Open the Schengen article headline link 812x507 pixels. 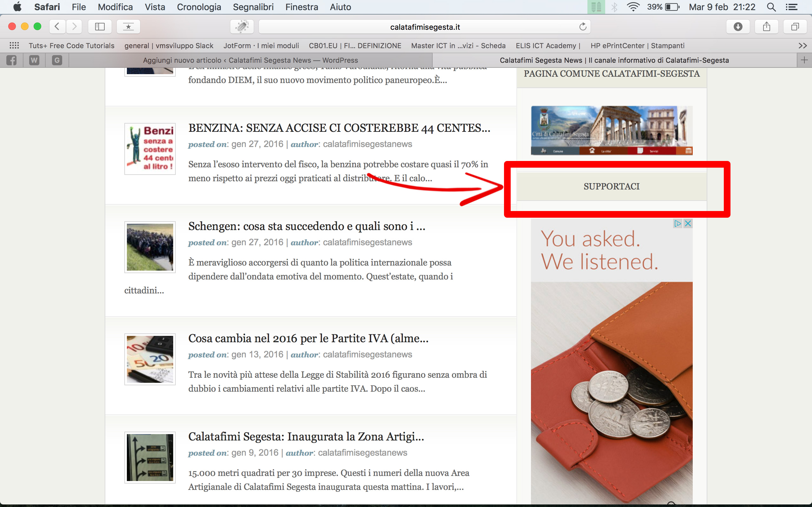point(307,226)
